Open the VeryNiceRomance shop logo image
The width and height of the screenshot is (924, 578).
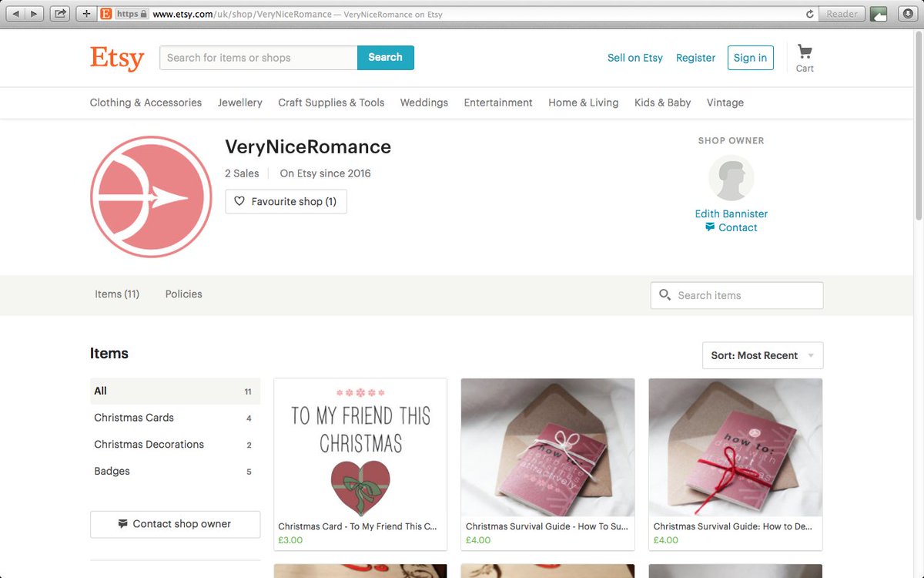click(x=151, y=197)
